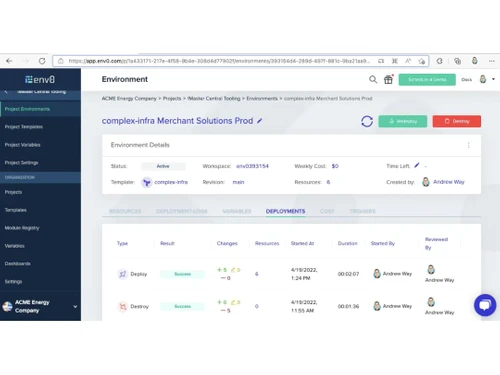Edit environment name pencil icon

pos(259,121)
